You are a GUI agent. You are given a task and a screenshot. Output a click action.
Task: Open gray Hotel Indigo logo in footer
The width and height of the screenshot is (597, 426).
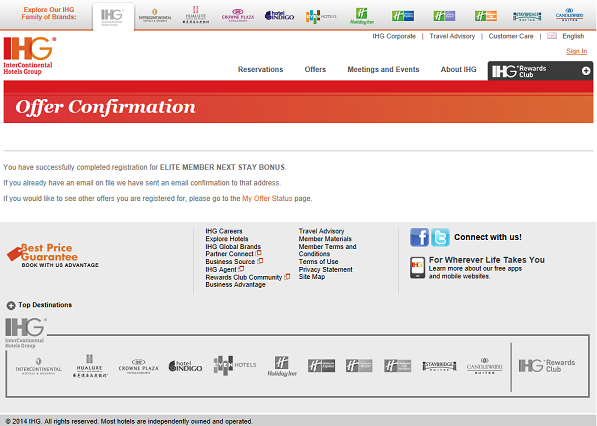185,366
